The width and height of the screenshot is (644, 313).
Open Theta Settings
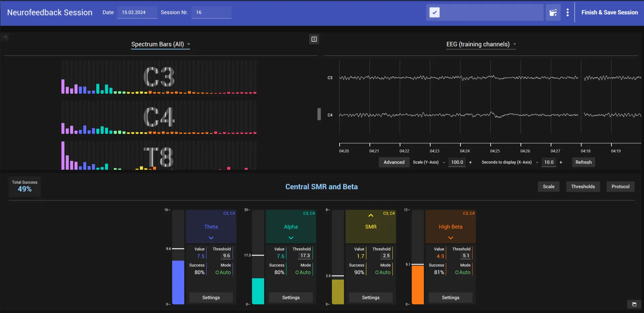[x=211, y=298]
